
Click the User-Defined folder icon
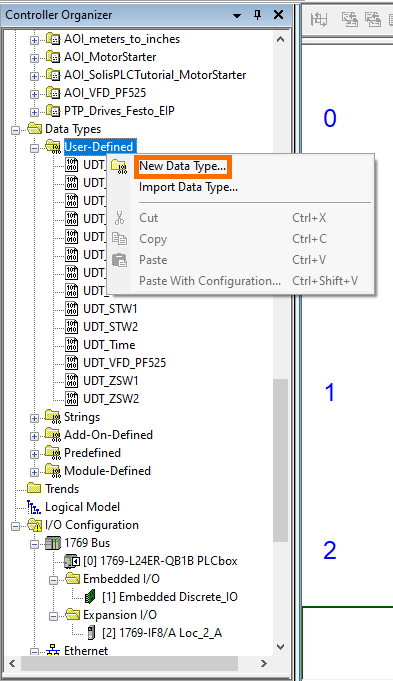pos(53,147)
